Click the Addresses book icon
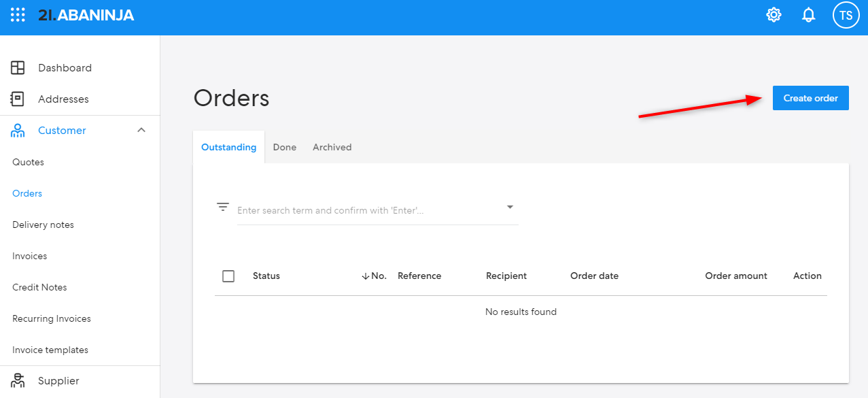The image size is (868, 398). pyautogui.click(x=17, y=99)
